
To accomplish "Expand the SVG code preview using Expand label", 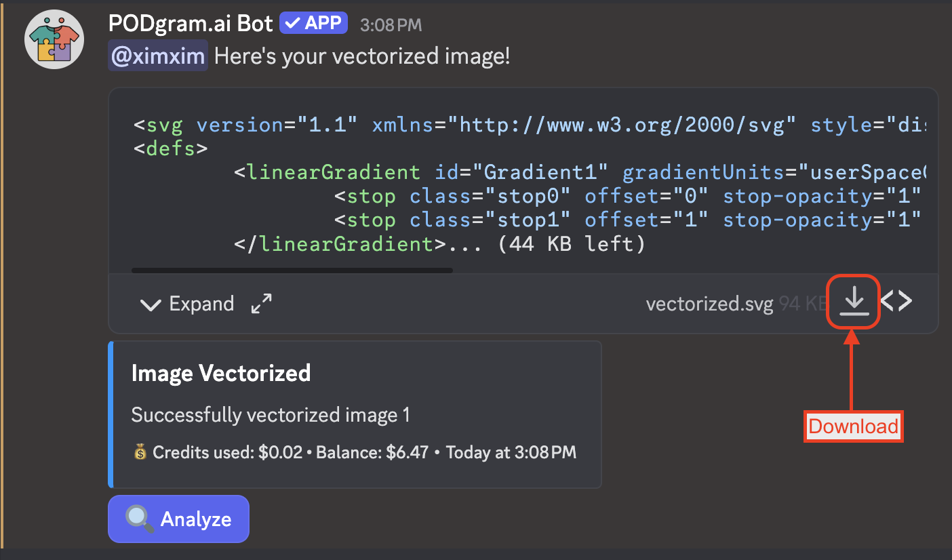I will pos(201,304).
